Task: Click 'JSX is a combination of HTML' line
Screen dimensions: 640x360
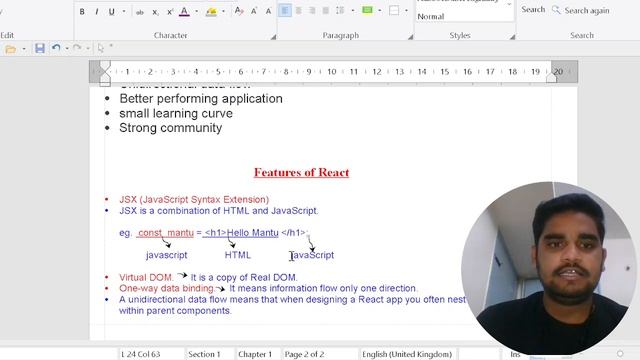Action: click(218, 211)
